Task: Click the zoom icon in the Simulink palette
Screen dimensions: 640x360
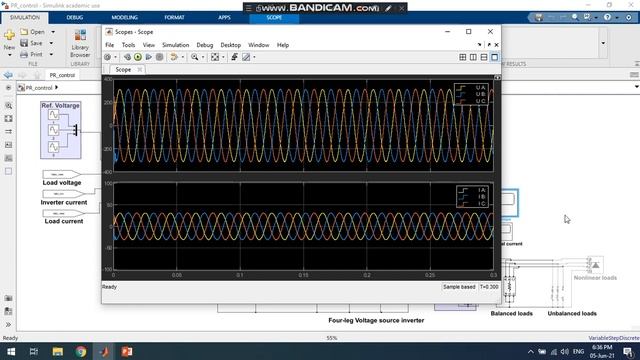Action: click(x=8, y=106)
